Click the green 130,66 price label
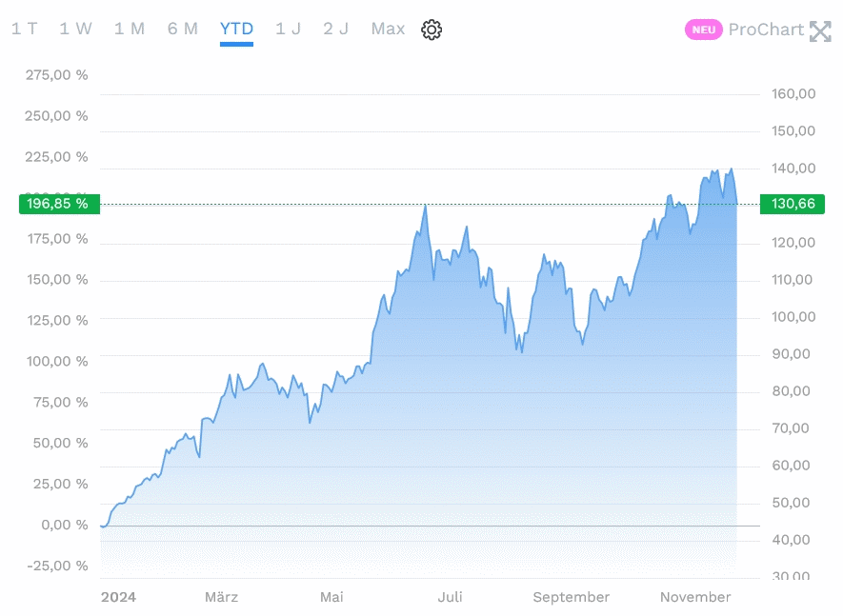The height and width of the screenshot is (616, 843). 792,204
